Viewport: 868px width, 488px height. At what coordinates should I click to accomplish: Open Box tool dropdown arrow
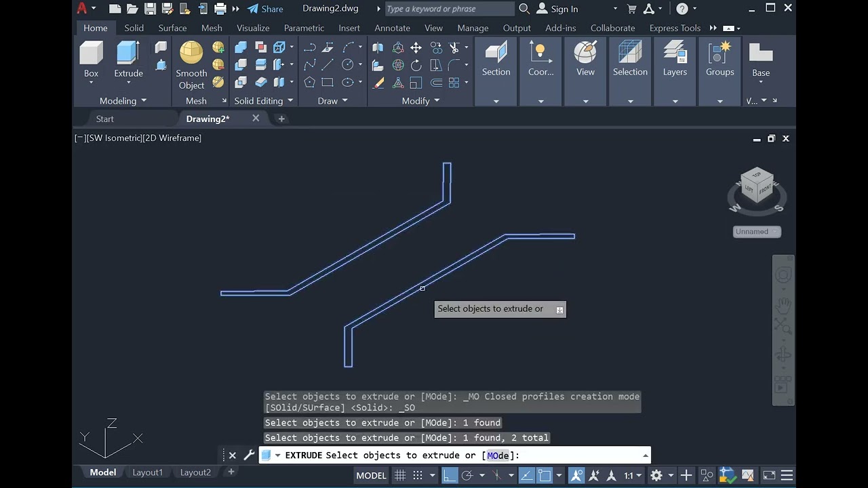91,83
